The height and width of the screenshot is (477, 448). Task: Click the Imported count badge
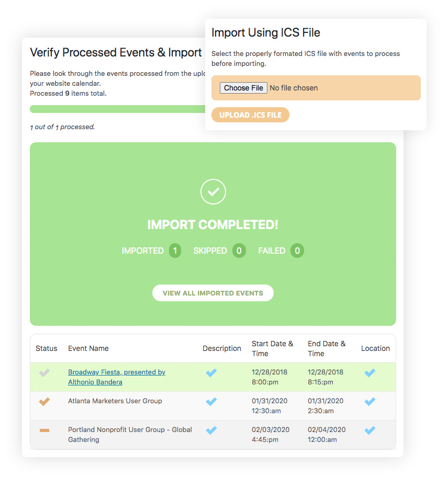point(175,251)
